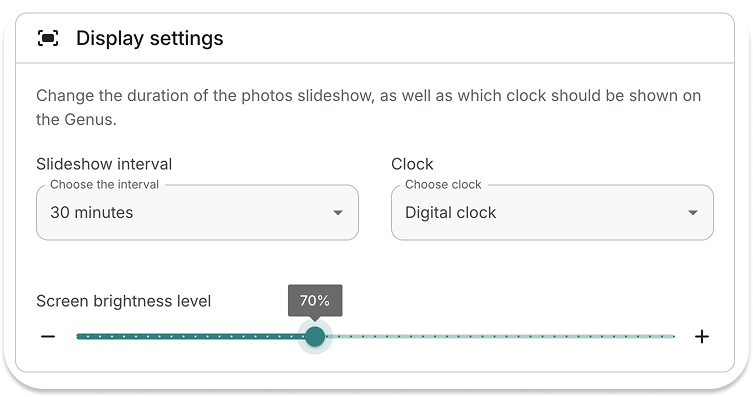753x397 pixels.
Task: Increase brightness with the plus icon
Action: (702, 337)
